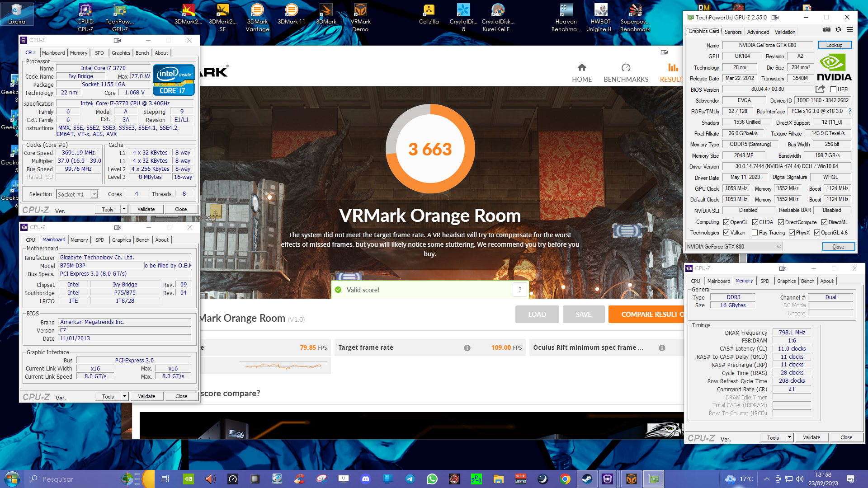Open the Lixeira recycle bin icon

pyautogui.click(x=17, y=14)
